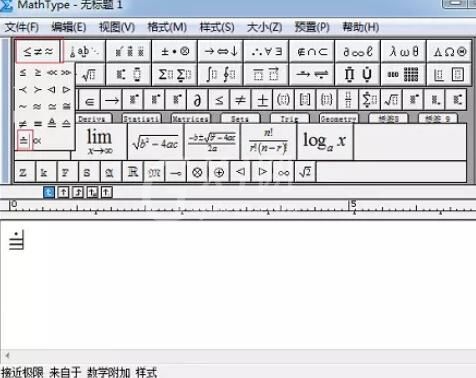This screenshot has height=378, width=476.
Task: Open the embellishments palette with accent marks
Action: pyautogui.click(x=129, y=51)
